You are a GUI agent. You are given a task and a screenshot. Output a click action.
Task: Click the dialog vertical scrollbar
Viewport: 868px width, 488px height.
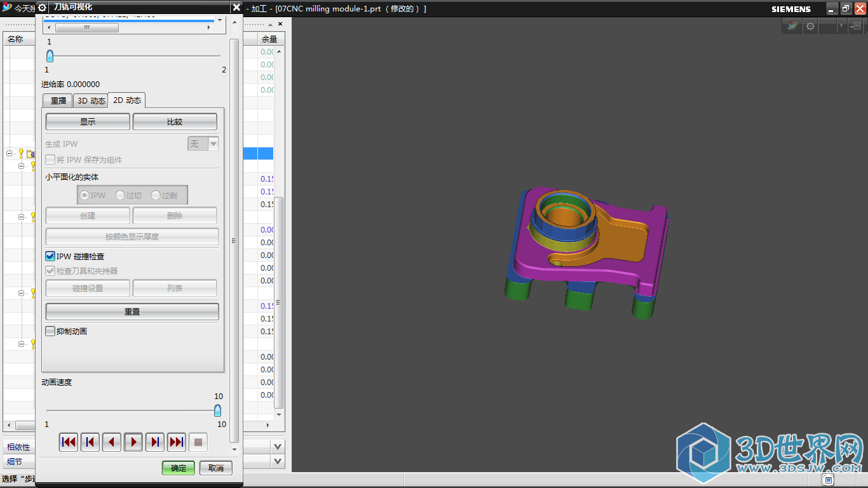(234, 240)
